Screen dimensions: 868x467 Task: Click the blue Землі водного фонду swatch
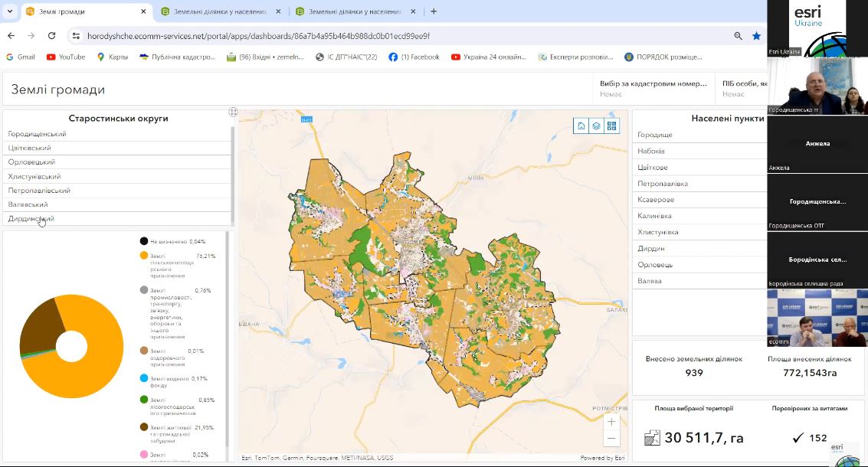pos(144,378)
